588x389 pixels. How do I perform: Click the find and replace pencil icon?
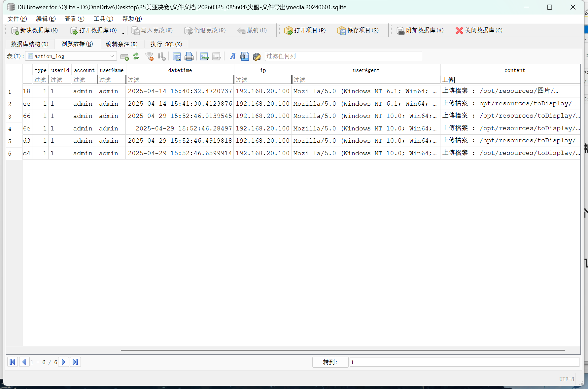click(x=257, y=56)
